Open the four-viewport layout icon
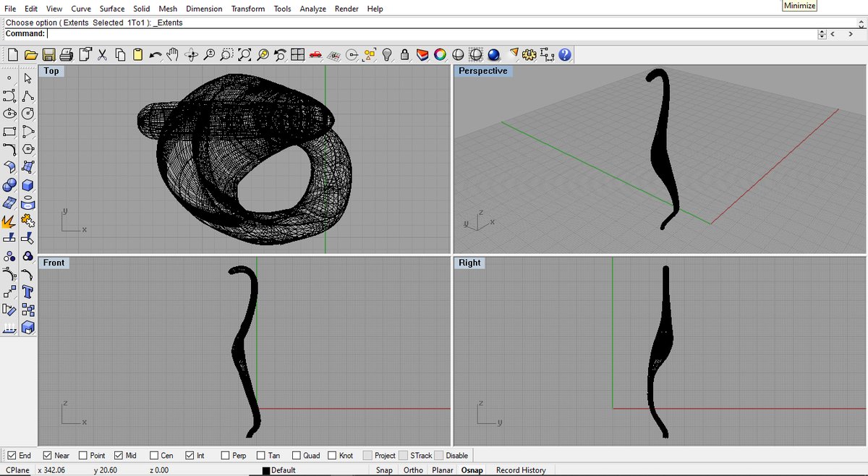The width and height of the screenshot is (868, 476). [x=297, y=55]
